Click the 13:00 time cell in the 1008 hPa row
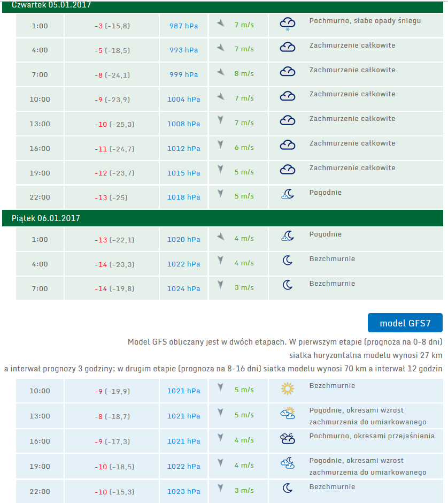448x503 pixels. [40, 124]
